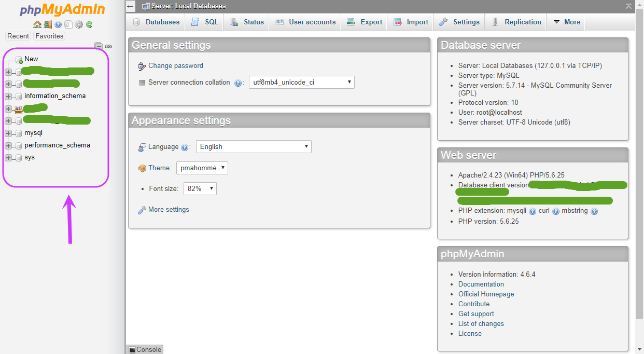Reload navigation panel green refresh icon
Image resolution: width=644 pixels, height=354 pixels.
point(89,24)
